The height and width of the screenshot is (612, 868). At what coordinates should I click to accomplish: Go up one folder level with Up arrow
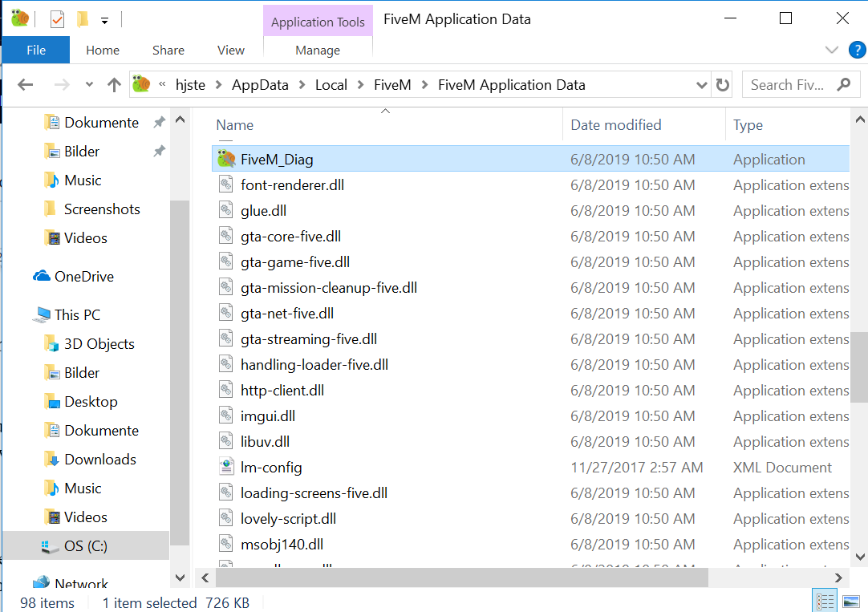[x=114, y=85]
